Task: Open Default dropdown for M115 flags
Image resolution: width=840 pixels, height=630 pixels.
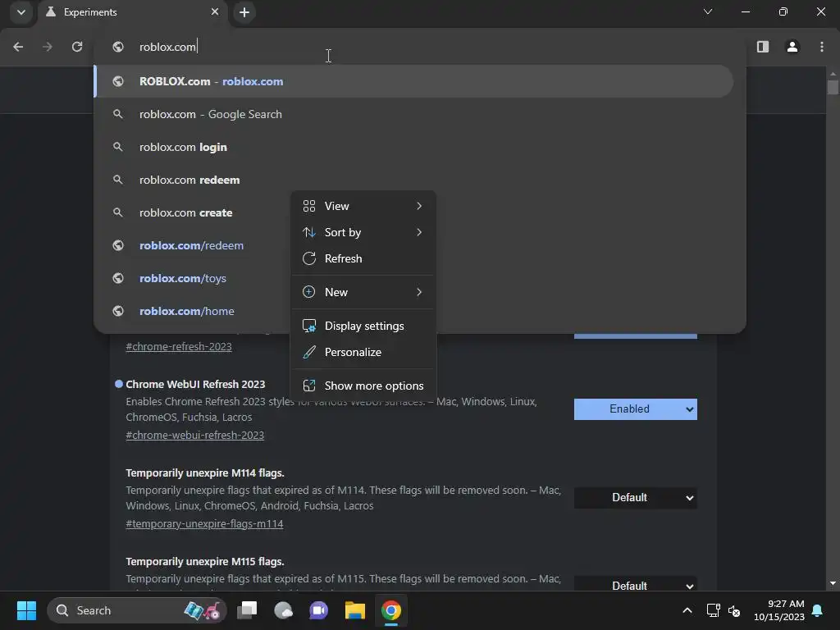Action: (636, 584)
